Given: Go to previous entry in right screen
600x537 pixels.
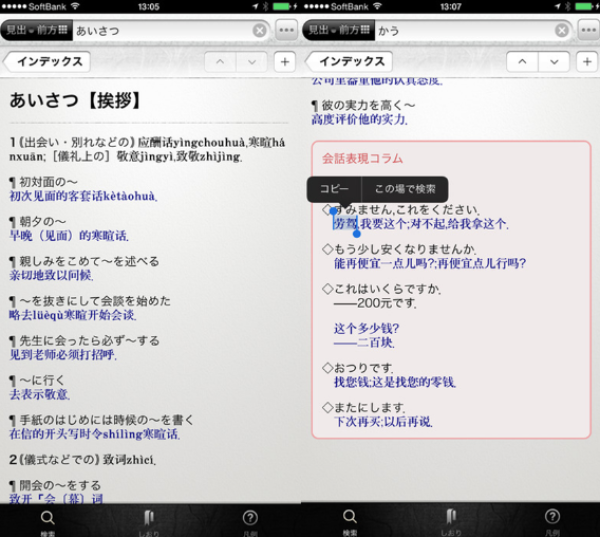Looking at the screenshot, I should coord(522,62).
